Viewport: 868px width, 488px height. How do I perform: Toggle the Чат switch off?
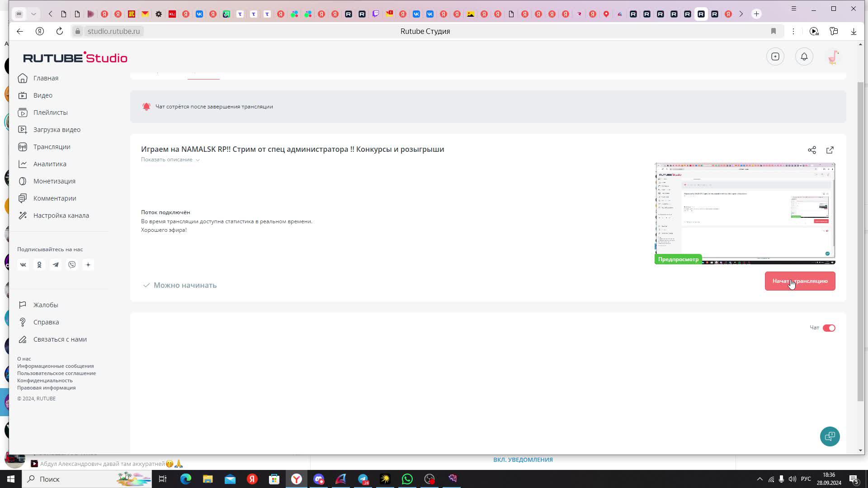click(829, 328)
